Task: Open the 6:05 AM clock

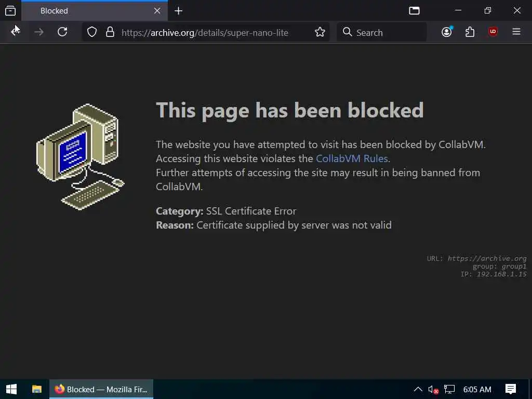Action: click(x=477, y=389)
